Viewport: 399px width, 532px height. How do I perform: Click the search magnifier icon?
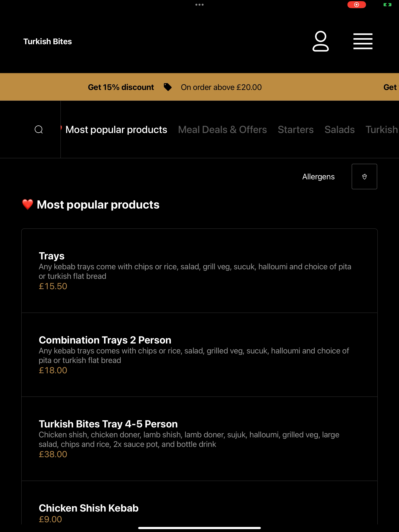coord(39,129)
